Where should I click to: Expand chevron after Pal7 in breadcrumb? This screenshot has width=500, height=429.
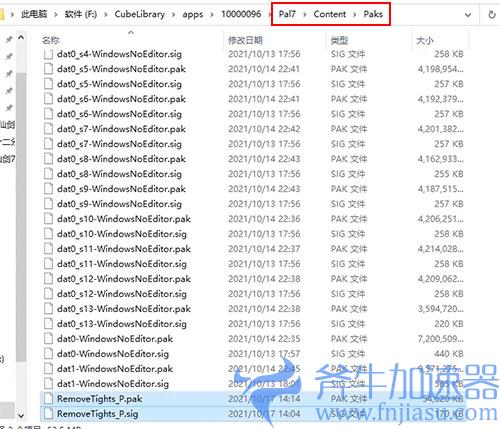pyautogui.click(x=304, y=15)
